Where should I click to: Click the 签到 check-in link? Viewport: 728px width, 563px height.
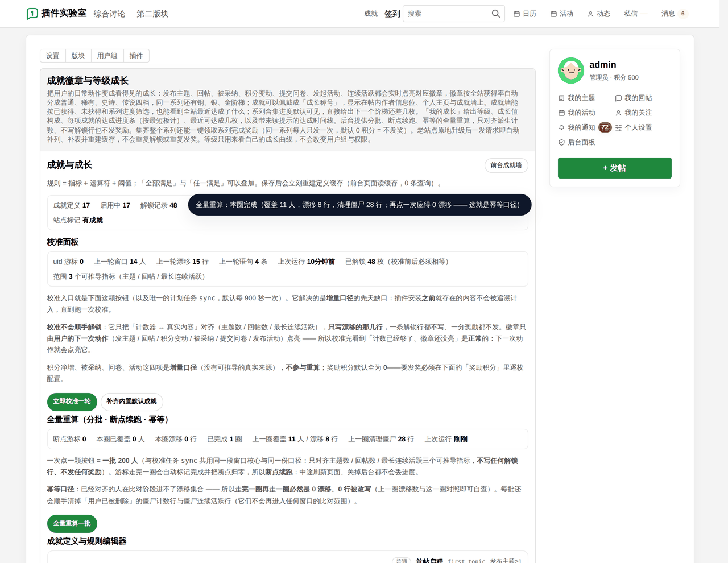[x=392, y=14]
